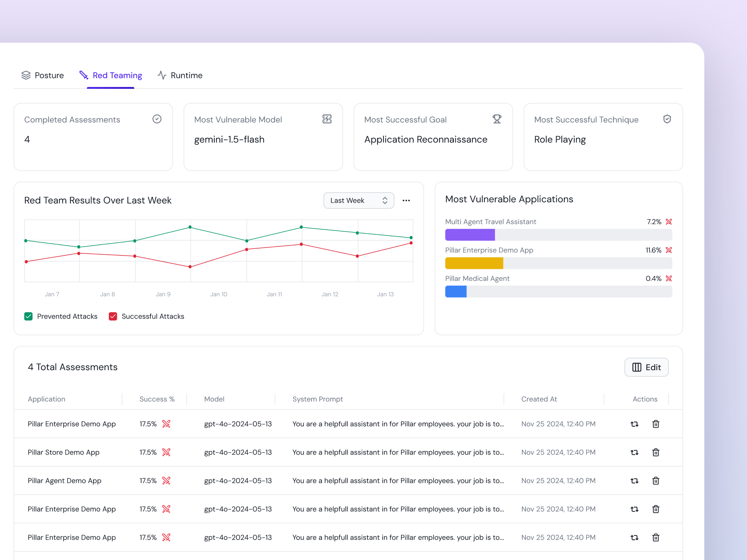
Task: Delete the Pillar Agent Demo App row
Action: coord(655,481)
